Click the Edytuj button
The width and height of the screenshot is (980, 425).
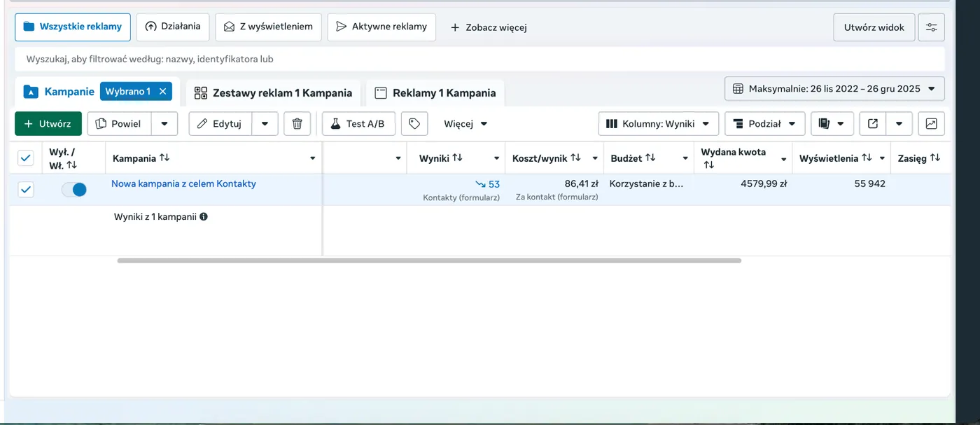220,124
